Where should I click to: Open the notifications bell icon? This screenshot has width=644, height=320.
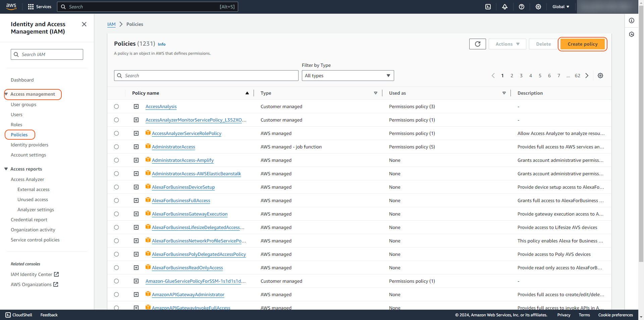pos(505,7)
